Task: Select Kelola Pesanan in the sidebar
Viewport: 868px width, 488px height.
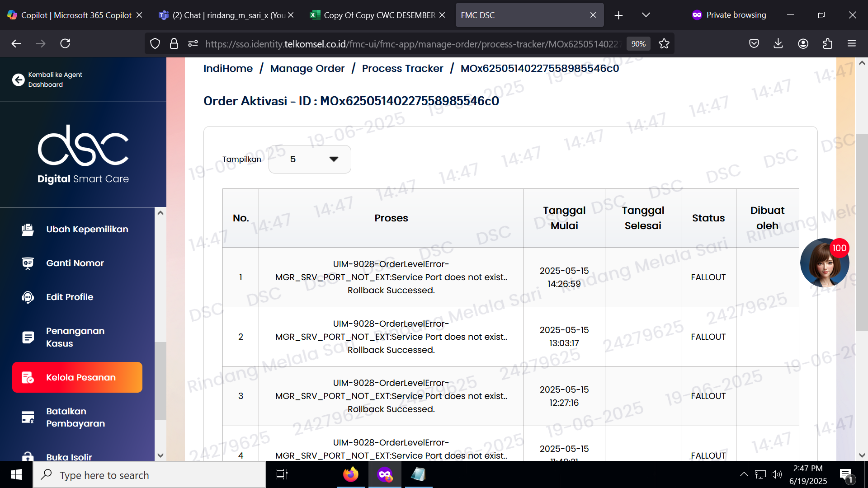Action: click(77, 377)
